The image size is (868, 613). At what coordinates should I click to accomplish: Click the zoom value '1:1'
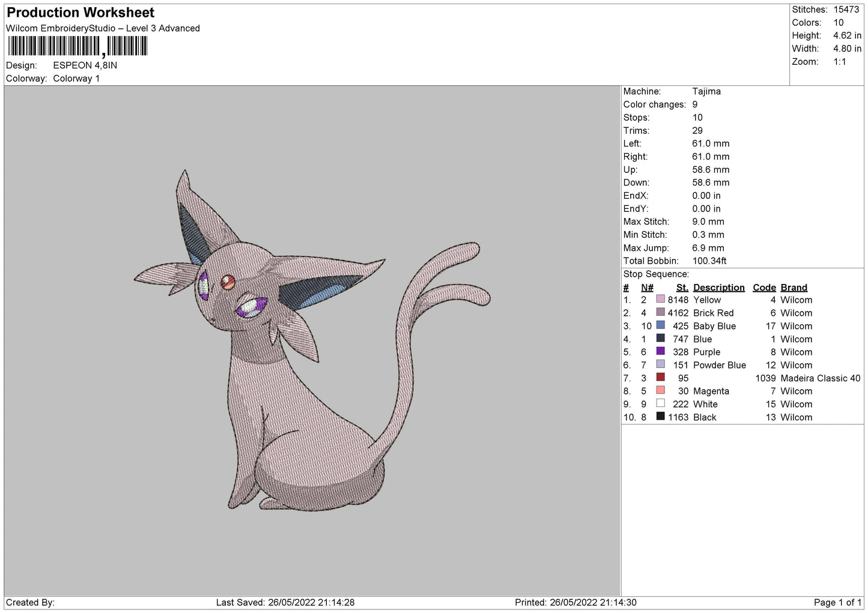tap(840, 62)
